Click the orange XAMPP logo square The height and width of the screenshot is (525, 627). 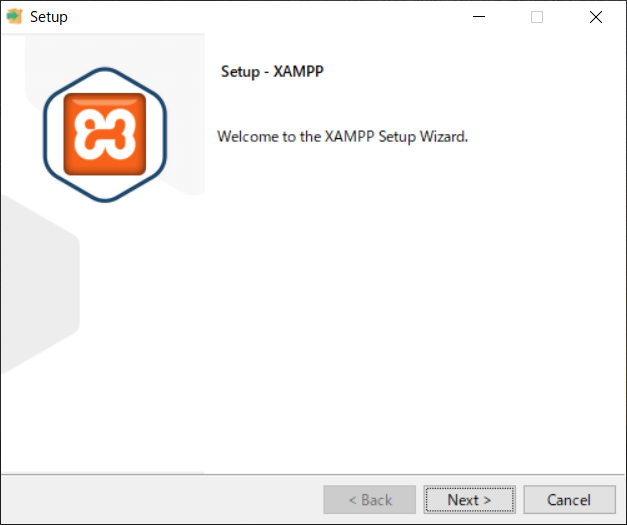coord(105,134)
